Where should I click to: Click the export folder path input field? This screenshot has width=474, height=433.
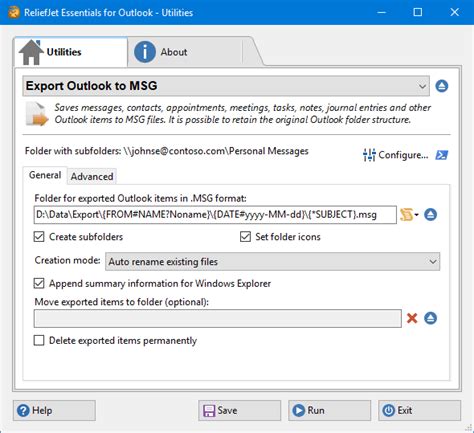[215, 215]
